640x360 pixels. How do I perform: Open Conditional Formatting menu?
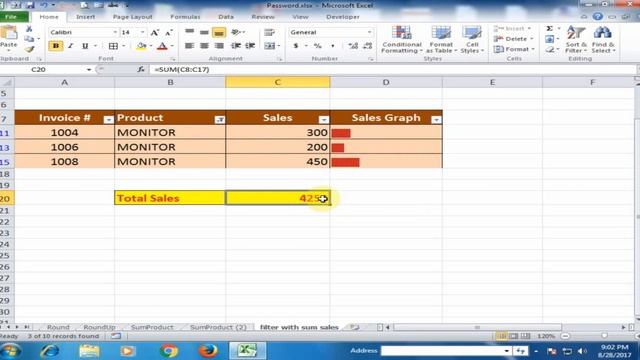tap(402, 40)
